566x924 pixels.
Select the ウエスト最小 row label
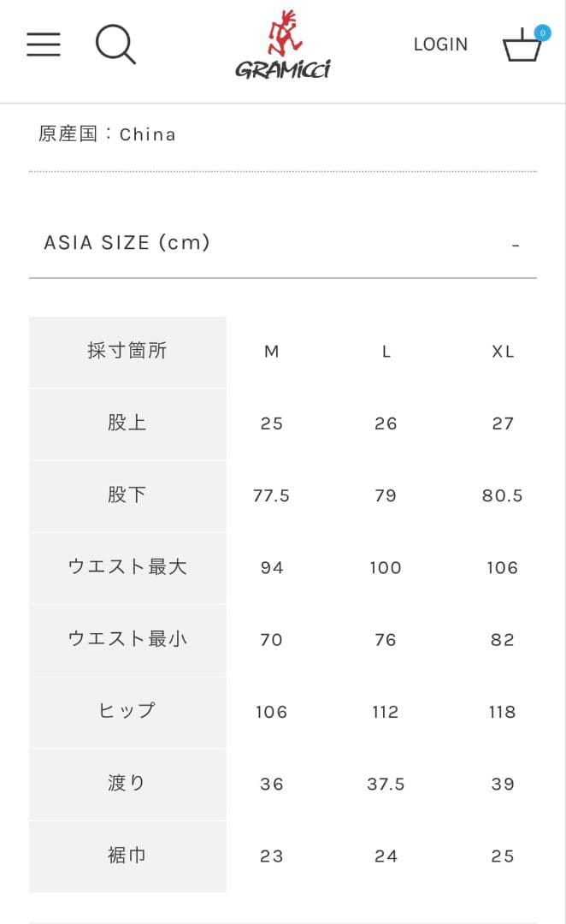click(127, 639)
